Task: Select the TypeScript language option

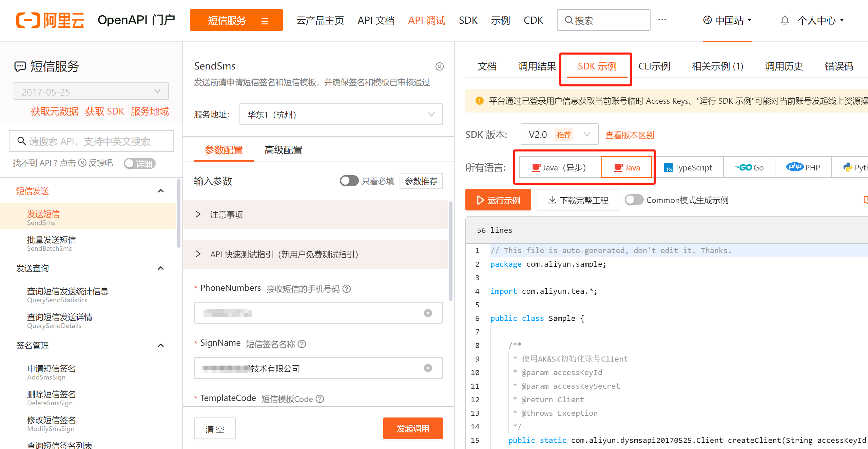Action: coord(688,167)
